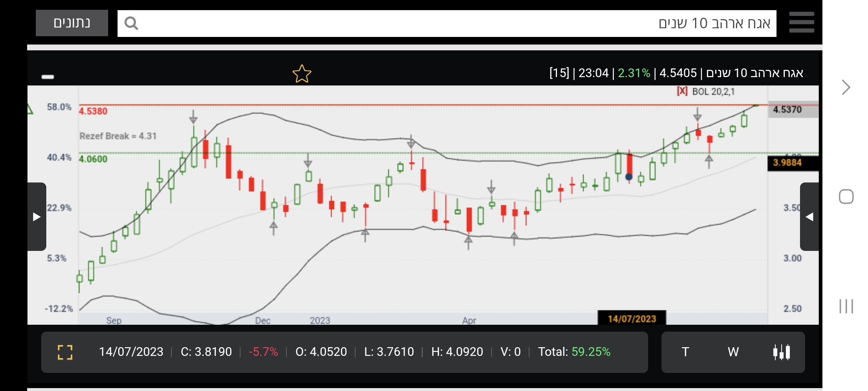Add chart to favorites star
The height and width of the screenshot is (391, 868).
coord(302,74)
